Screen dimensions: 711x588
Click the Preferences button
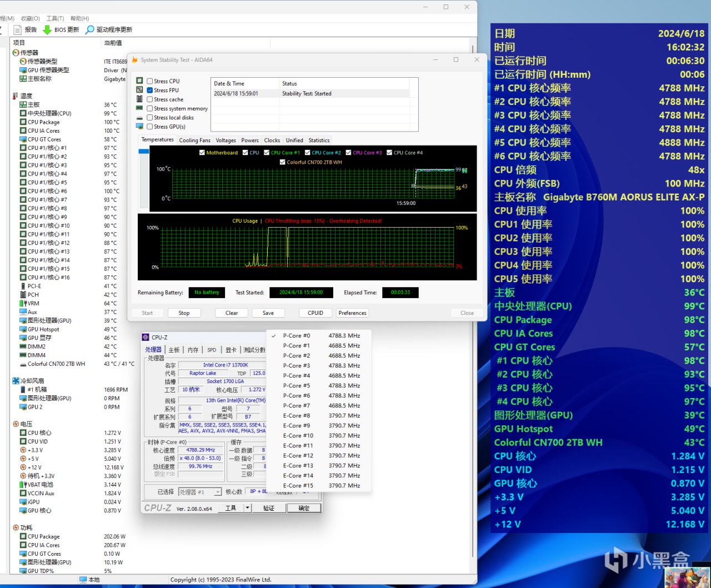352,313
